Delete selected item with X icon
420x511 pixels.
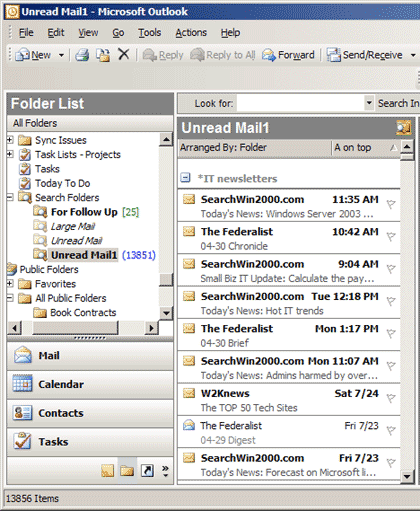[124, 54]
